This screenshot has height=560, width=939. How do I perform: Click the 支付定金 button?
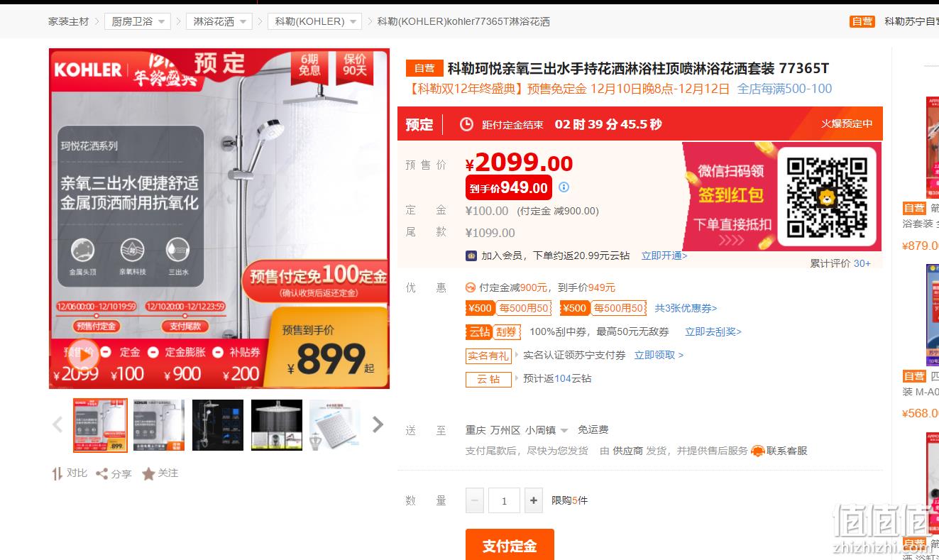pyautogui.click(x=510, y=545)
